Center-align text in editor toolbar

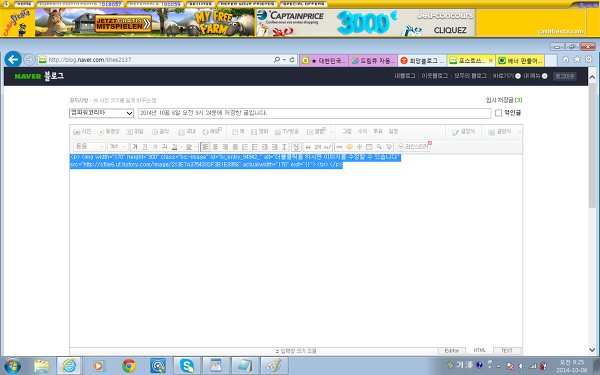pos(215,147)
